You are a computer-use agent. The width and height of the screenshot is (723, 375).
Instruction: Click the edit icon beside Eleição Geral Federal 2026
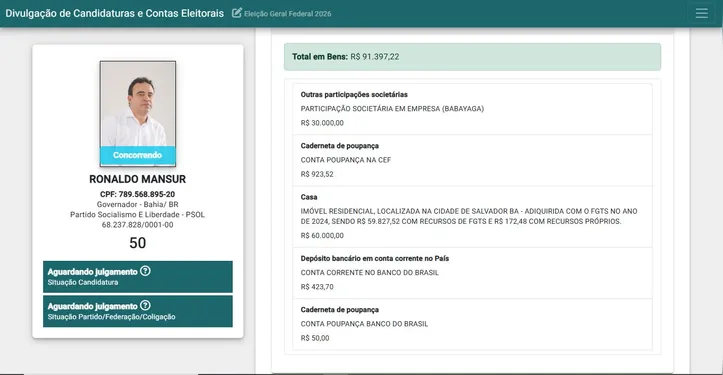tap(237, 13)
